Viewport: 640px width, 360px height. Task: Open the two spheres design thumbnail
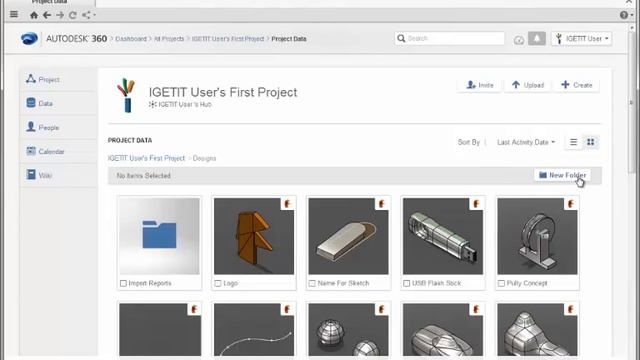(349, 330)
